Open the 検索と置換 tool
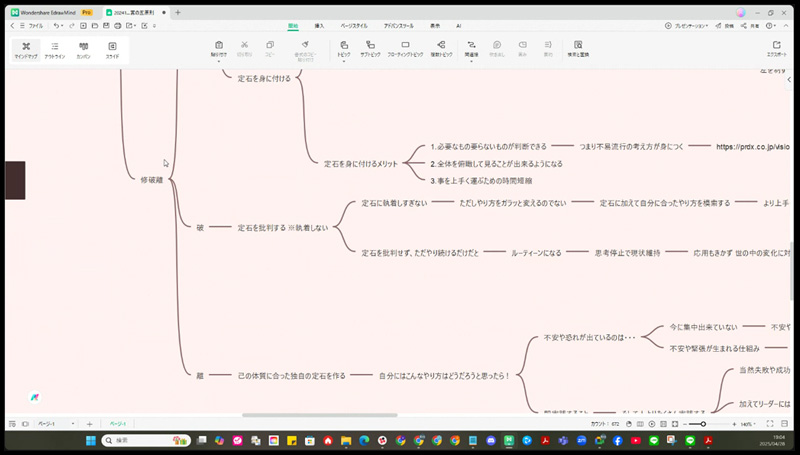Image resolution: width=800 pixels, height=455 pixels. (578, 48)
